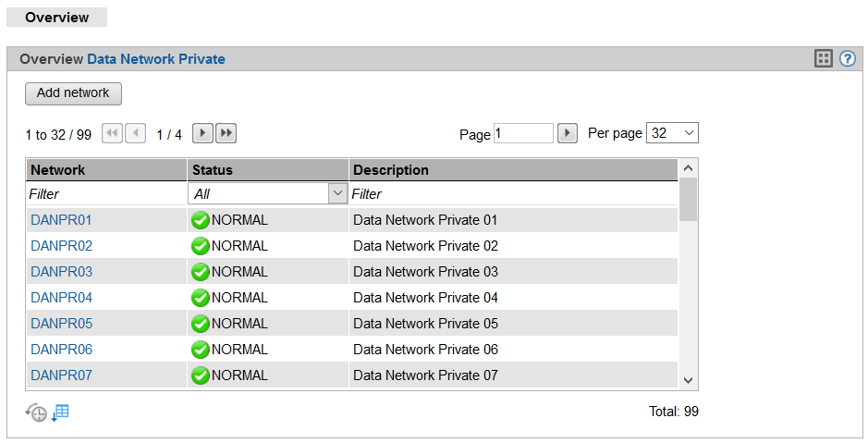Open the DANPR01 network link
This screenshot has width=868, height=443.
coord(61,220)
